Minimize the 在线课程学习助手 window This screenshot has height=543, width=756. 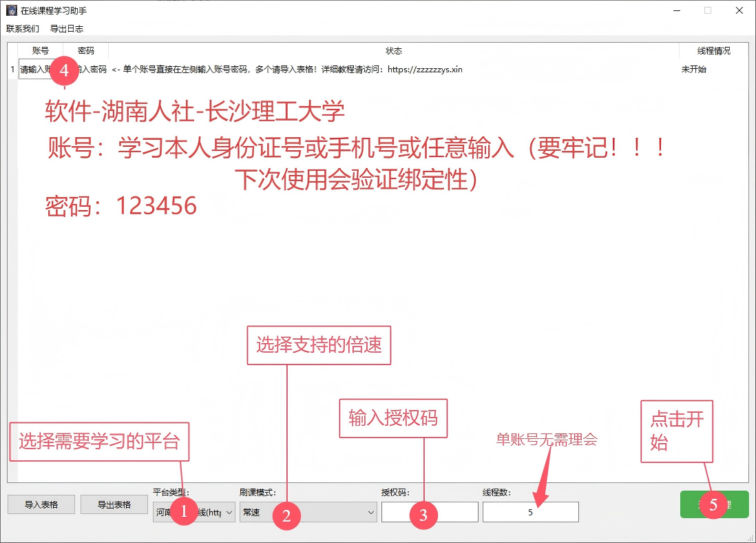pos(675,10)
